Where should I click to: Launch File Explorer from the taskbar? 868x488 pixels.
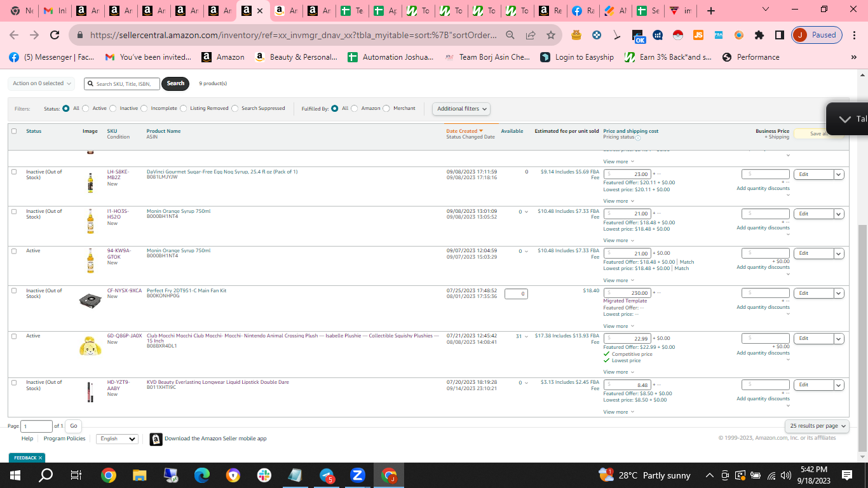(x=140, y=475)
